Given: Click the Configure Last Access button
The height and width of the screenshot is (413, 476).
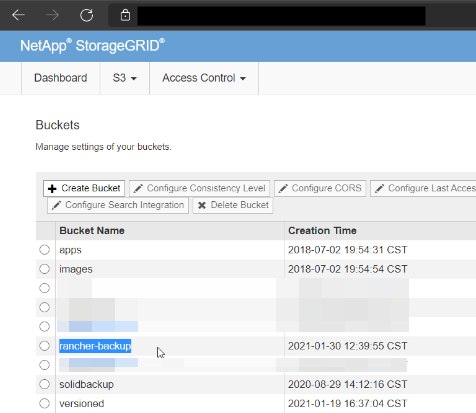Looking at the screenshot, I should tap(423, 188).
